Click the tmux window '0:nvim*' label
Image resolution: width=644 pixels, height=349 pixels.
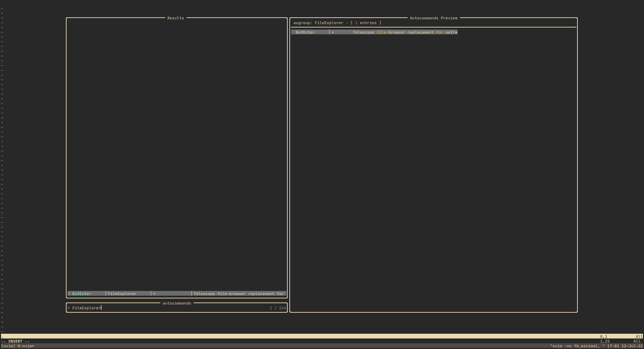click(x=26, y=346)
